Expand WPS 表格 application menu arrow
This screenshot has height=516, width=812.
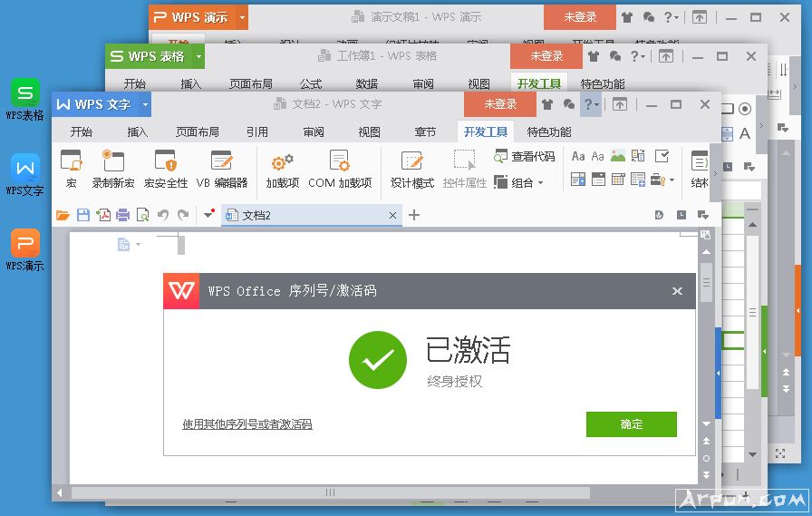198,56
